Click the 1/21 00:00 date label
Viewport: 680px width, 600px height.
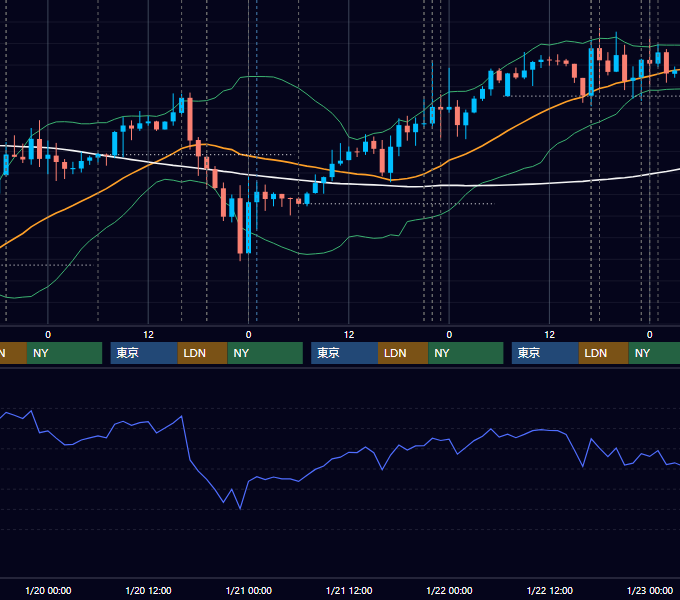248,590
